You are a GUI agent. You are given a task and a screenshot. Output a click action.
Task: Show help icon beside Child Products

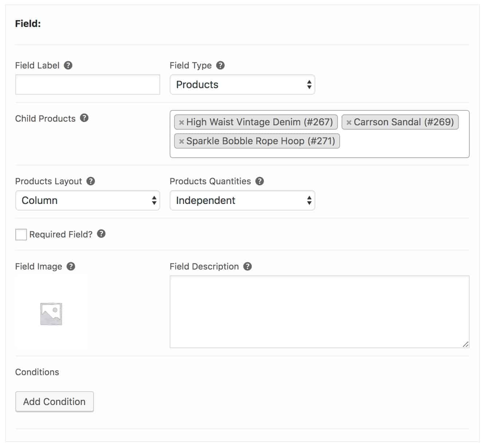pos(84,118)
